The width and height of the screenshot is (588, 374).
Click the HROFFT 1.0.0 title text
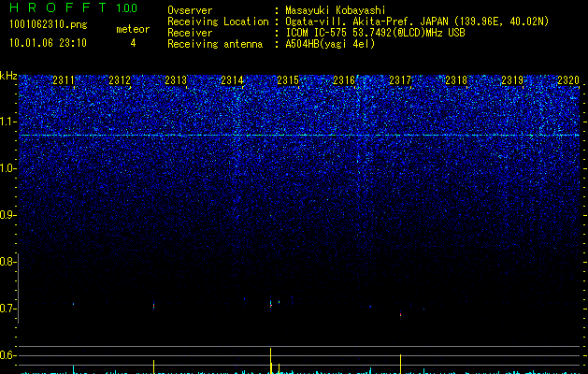(74, 7)
